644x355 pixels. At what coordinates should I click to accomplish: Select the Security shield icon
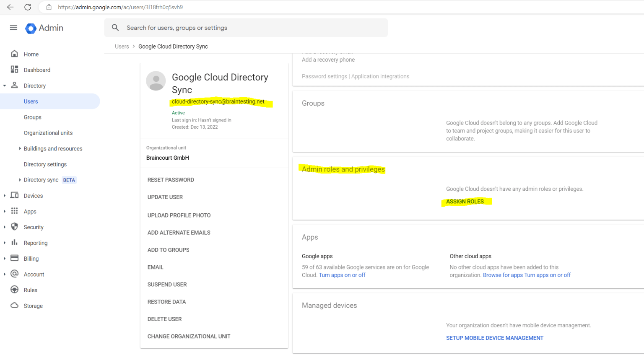[x=15, y=227]
